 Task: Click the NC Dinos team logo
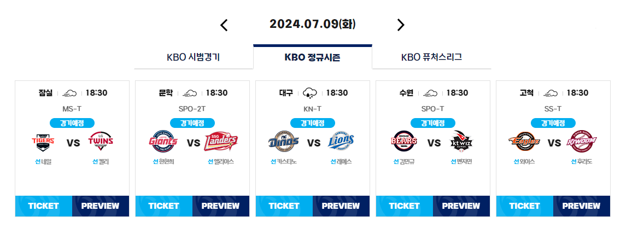tap(283, 142)
